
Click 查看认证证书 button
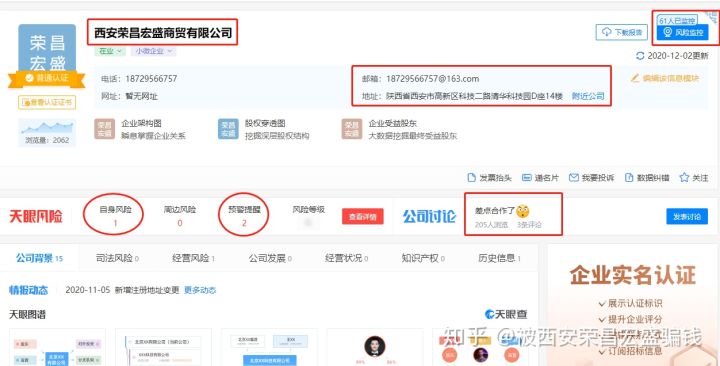tap(47, 102)
